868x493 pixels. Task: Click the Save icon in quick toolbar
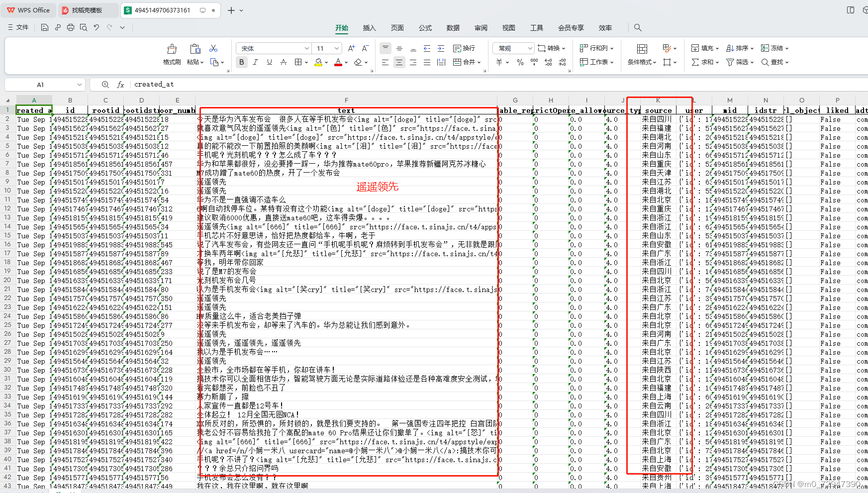tap(45, 27)
